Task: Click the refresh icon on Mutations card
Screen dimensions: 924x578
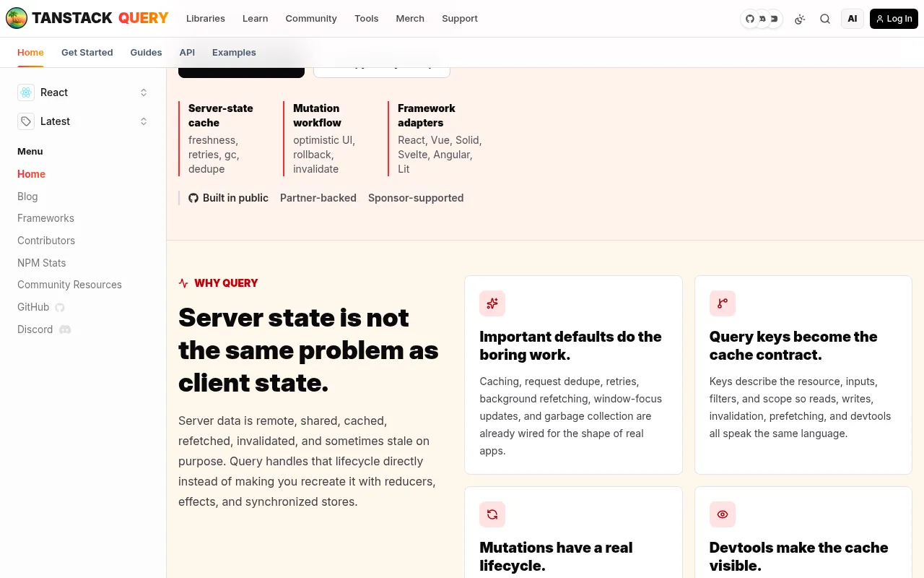Action: pyautogui.click(x=492, y=514)
